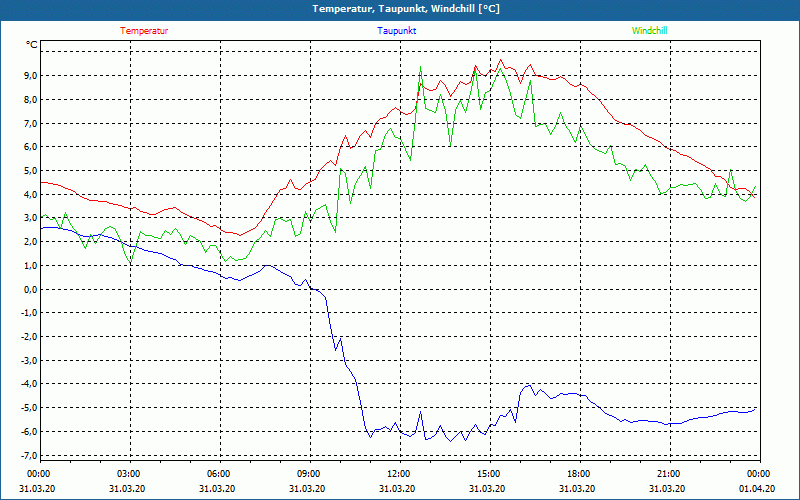Select the 2,0 y-axis value
The image size is (800, 500).
point(31,242)
